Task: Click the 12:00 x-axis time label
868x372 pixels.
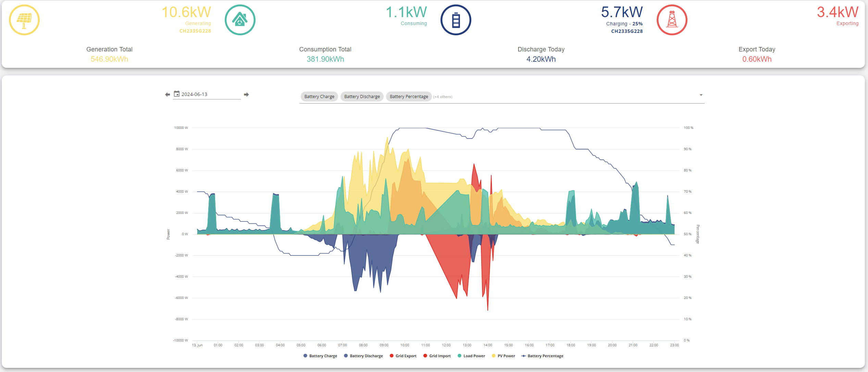Action: point(446,345)
